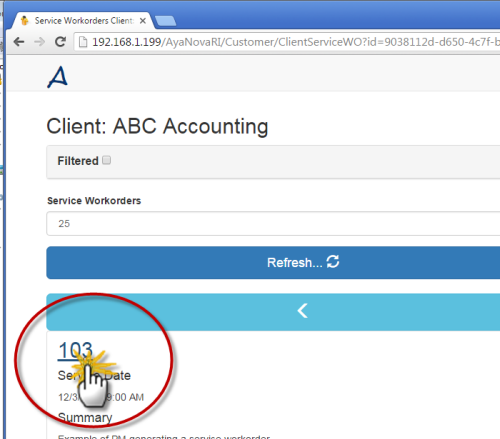Close the Service Workorders Client tab

pyautogui.click(x=143, y=21)
